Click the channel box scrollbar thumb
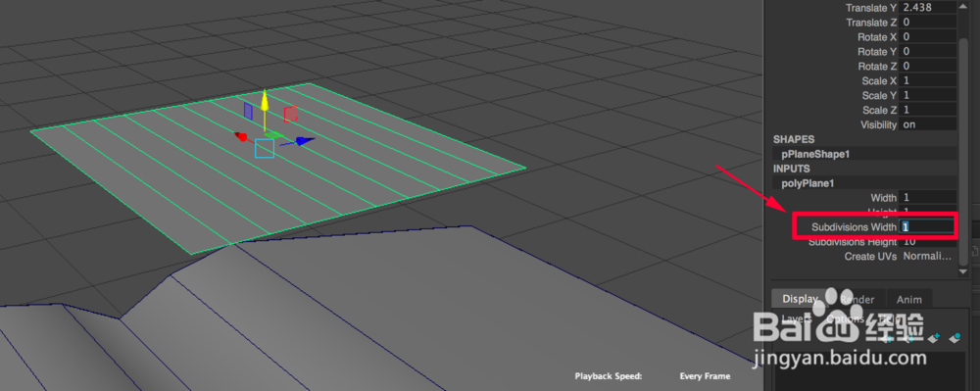The height and width of the screenshot is (391, 980). [963, 151]
